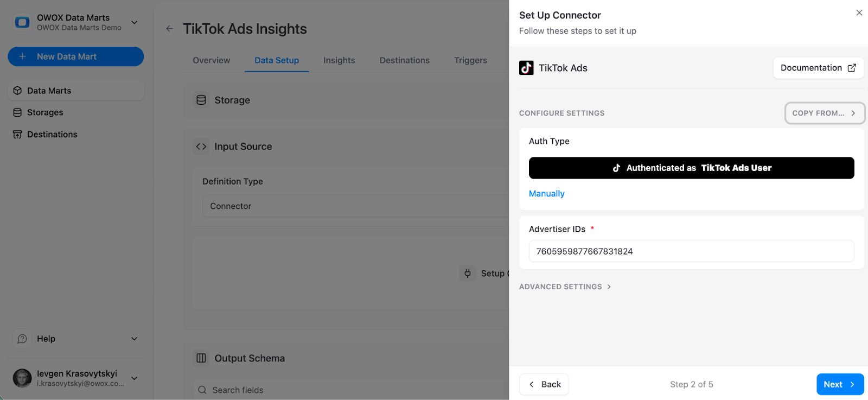
Task: Switch to the Destinations tab
Action: (x=405, y=60)
